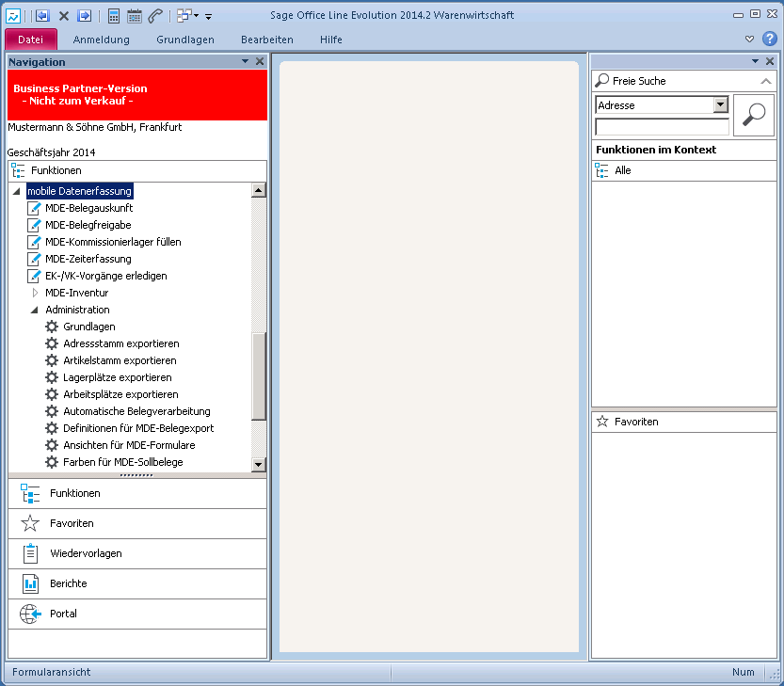The height and width of the screenshot is (686, 784).
Task: Open the calendar from the quick access toolbar
Action: click(135, 16)
